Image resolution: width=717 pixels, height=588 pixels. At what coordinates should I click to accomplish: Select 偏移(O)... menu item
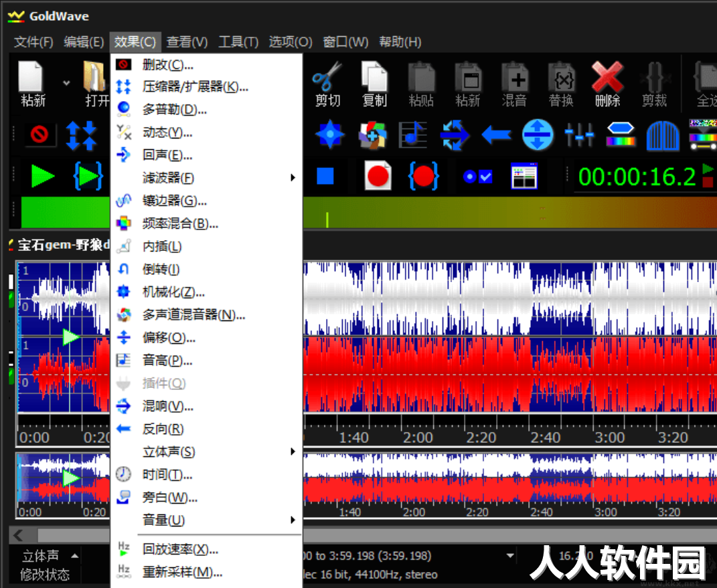pyautogui.click(x=206, y=337)
